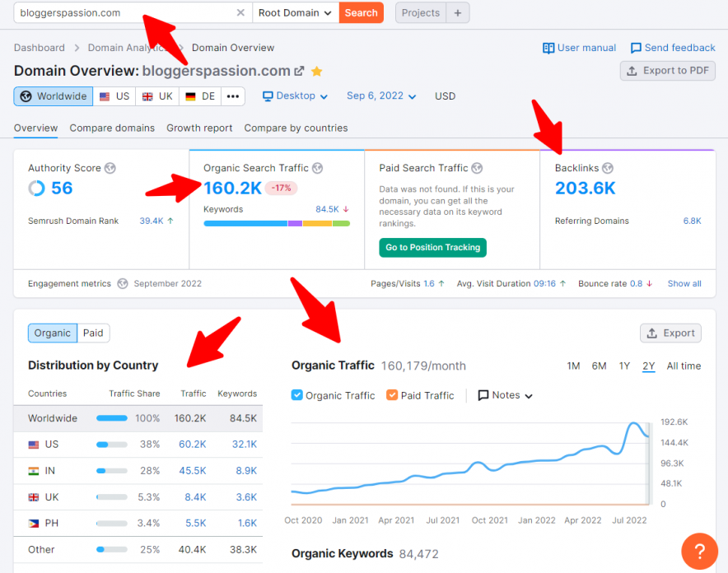The height and width of the screenshot is (573, 728).
Task: Switch to Growth report tab
Action: [199, 128]
